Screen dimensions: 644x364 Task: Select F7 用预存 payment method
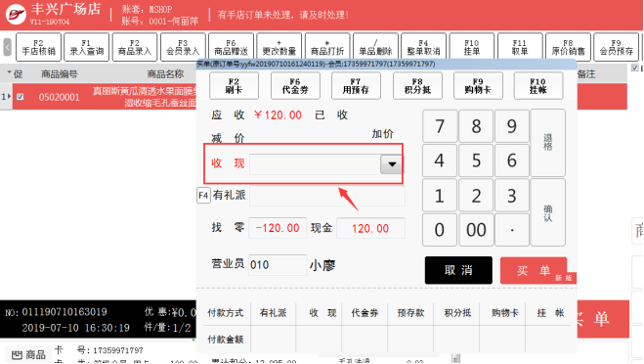pyautogui.click(x=356, y=85)
